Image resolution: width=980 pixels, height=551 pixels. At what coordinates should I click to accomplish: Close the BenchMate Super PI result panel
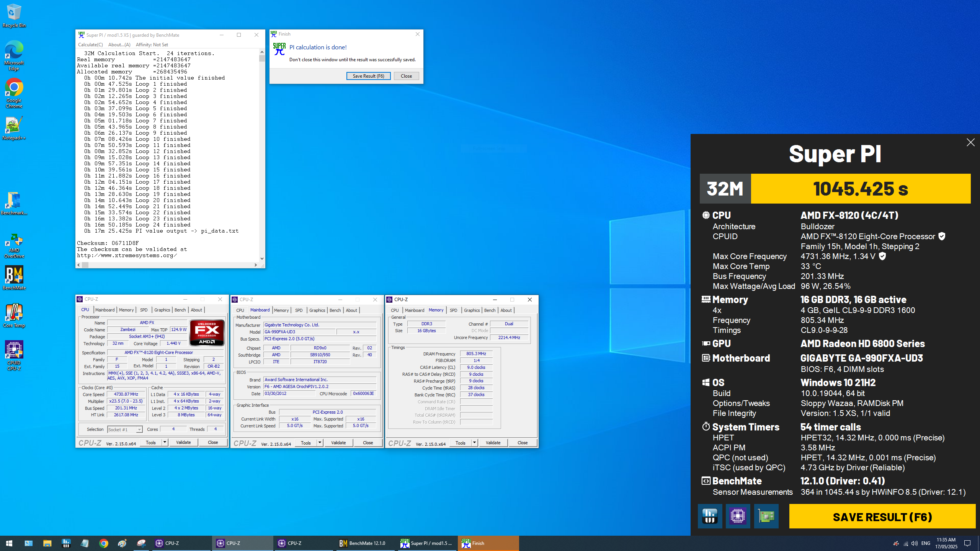tap(970, 142)
